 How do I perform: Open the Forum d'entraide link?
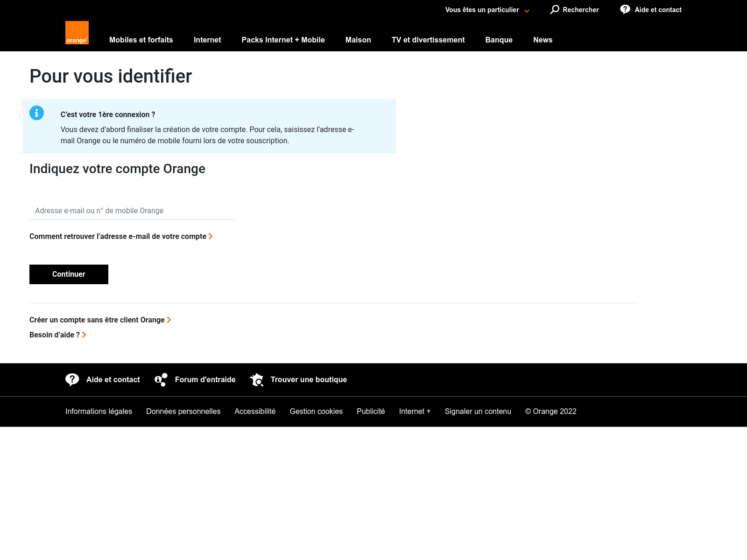click(x=205, y=380)
